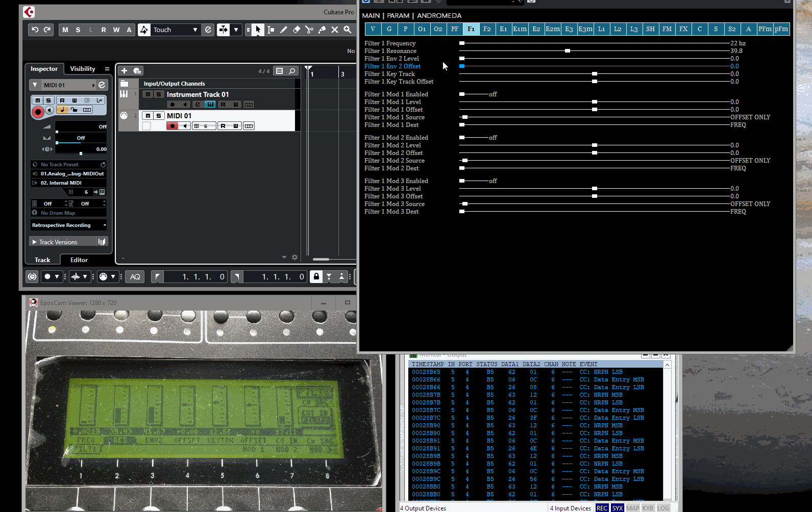The height and width of the screenshot is (512, 812).
Task: Click the Filter 1 Resonance slider handle
Action: click(567, 51)
